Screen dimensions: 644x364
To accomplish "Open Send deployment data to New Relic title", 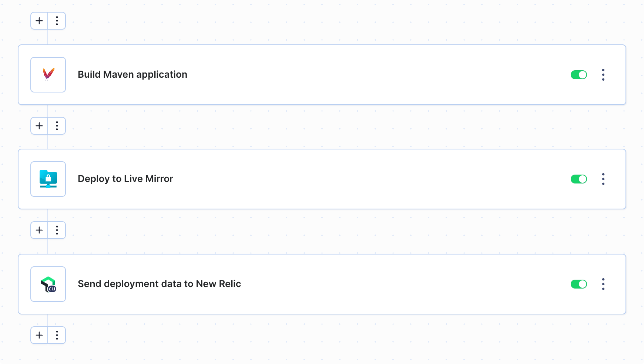I will point(159,284).
